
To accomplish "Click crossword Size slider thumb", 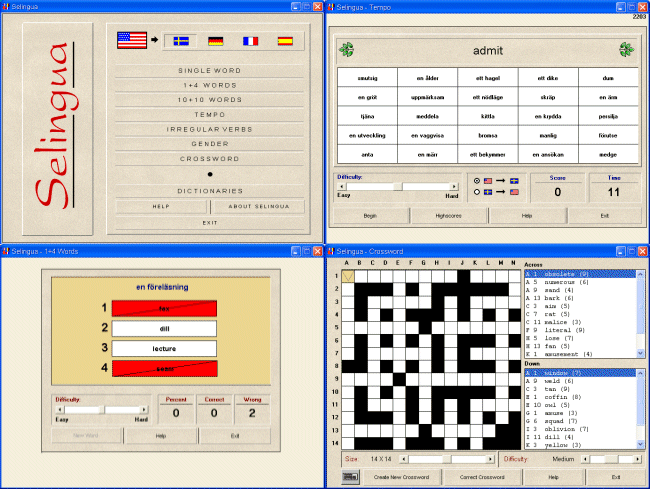I will coord(446,459).
